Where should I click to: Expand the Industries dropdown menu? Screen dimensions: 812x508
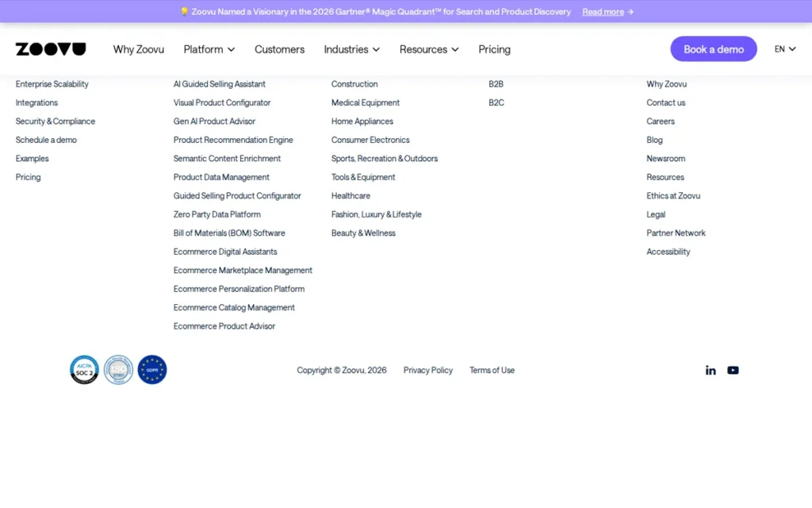pyautogui.click(x=351, y=49)
